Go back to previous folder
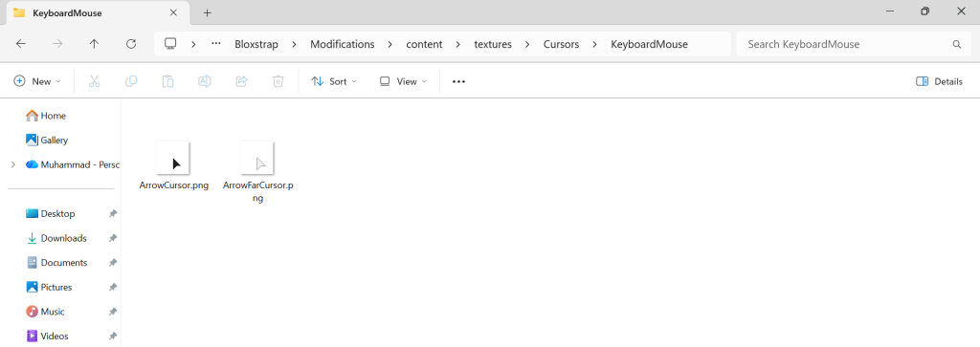 [21, 44]
